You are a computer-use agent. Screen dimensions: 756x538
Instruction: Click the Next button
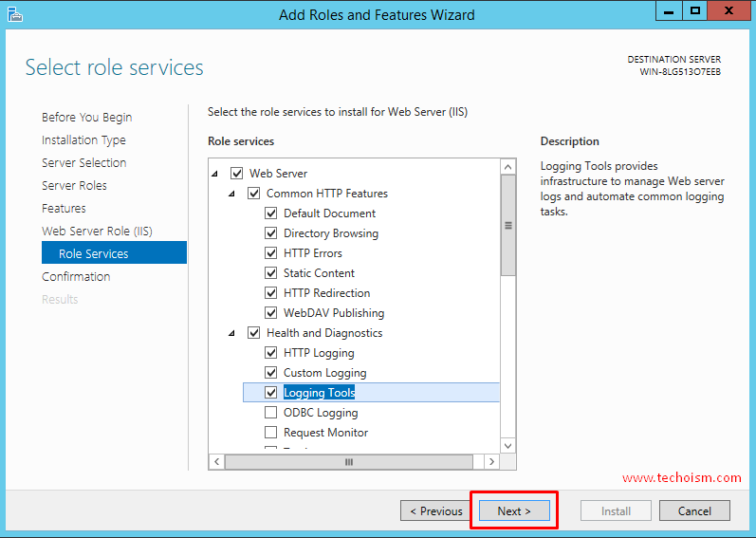513,510
